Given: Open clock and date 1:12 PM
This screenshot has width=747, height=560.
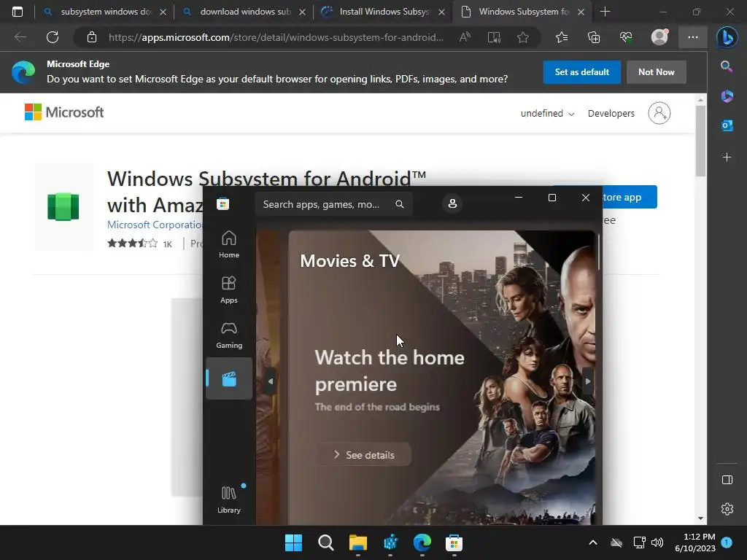Looking at the screenshot, I should [695, 542].
